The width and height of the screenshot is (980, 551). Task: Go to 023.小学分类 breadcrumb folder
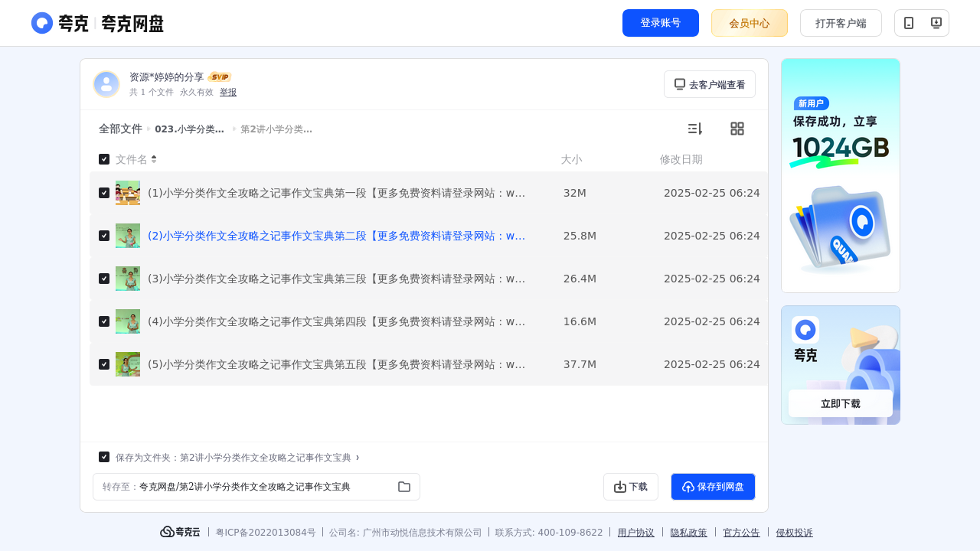tap(189, 129)
